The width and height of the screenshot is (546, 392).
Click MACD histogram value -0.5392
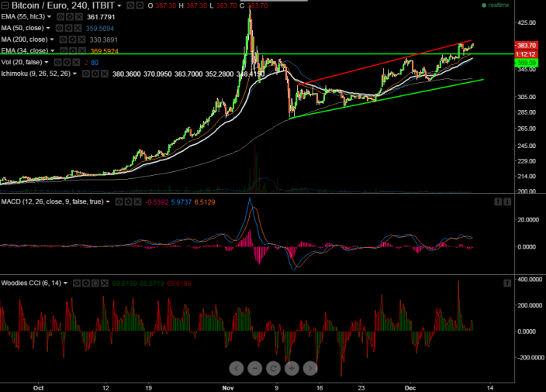[x=157, y=201]
